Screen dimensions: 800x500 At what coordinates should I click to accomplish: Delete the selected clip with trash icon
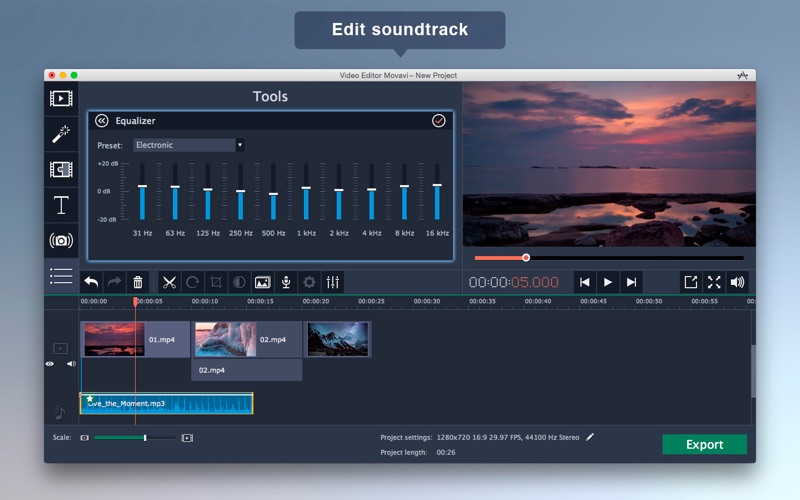click(139, 283)
